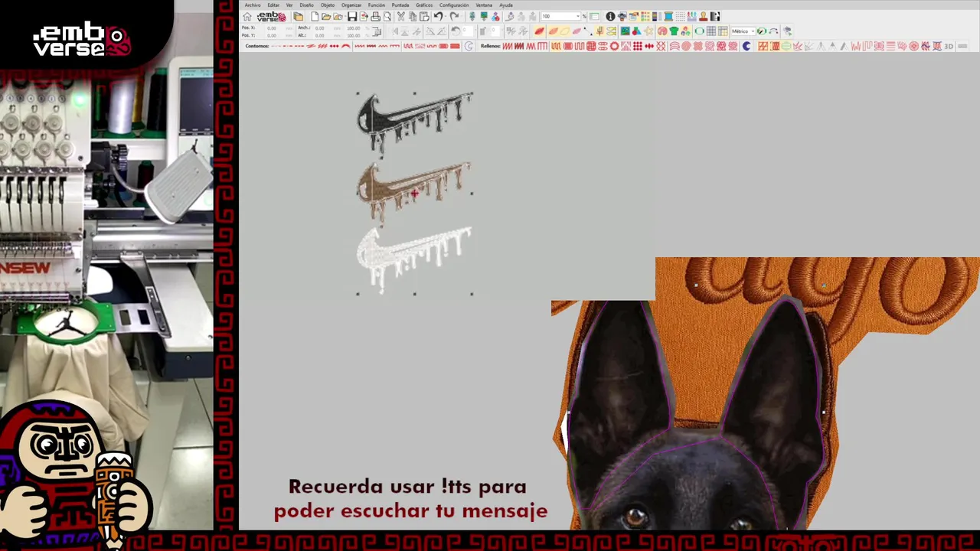Open the Puntada menu

coord(400,5)
